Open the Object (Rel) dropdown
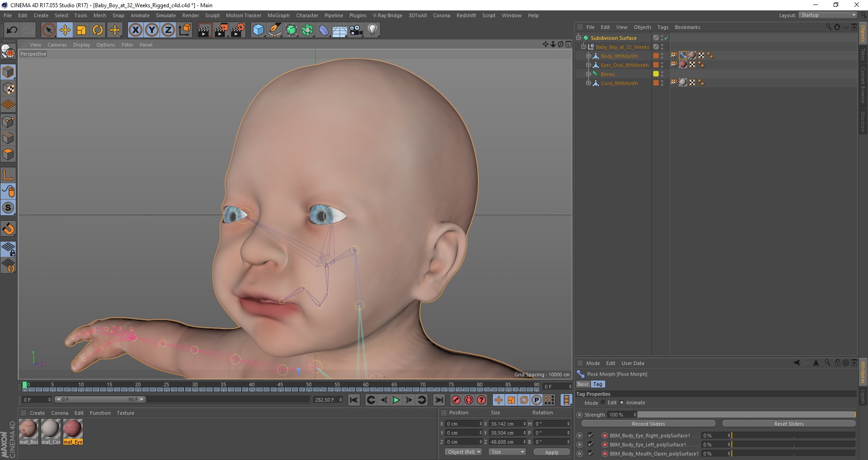The height and width of the screenshot is (460, 868). (x=463, y=452)
